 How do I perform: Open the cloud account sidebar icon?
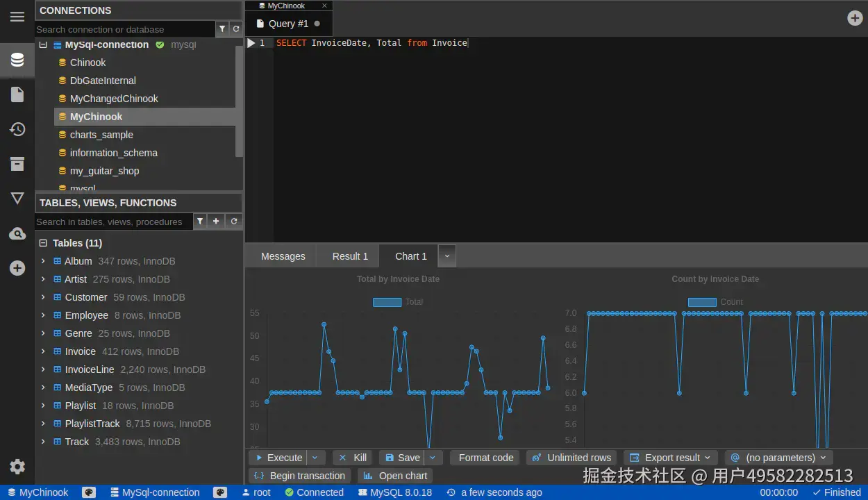[x=17, y=233]
